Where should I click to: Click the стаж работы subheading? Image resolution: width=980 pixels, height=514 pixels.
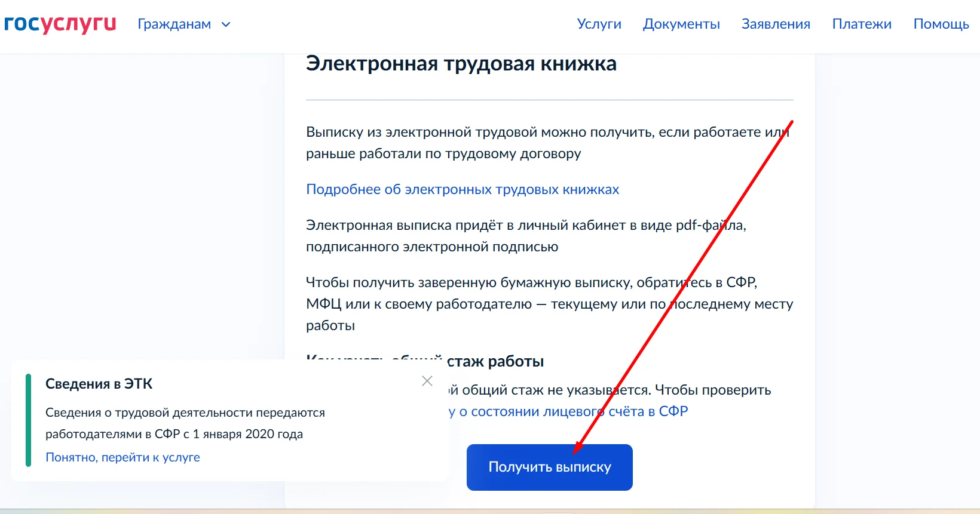point(495,361)
